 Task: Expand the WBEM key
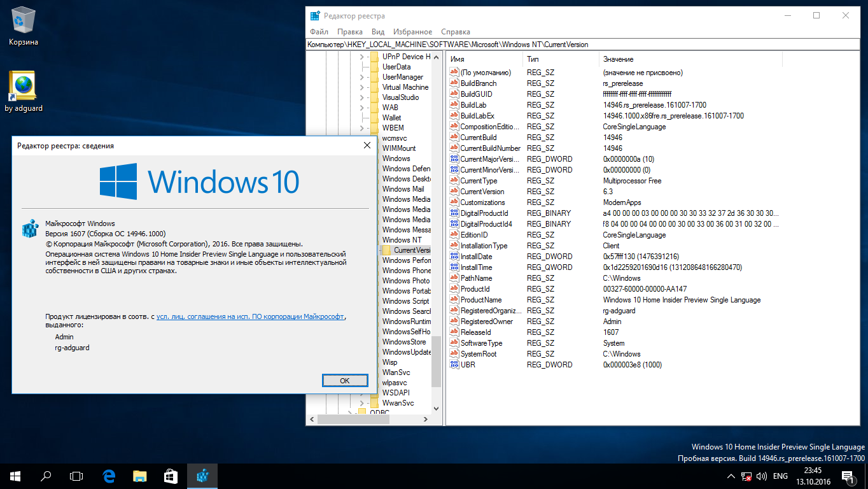click(362, 128)
